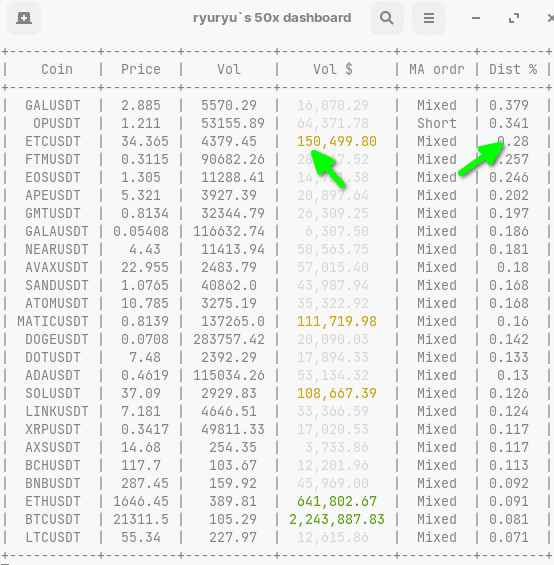The height and width of the screenshot is (565, 554).
Task: Select the BNBUSDT coin cell
Action: (53, 484)
